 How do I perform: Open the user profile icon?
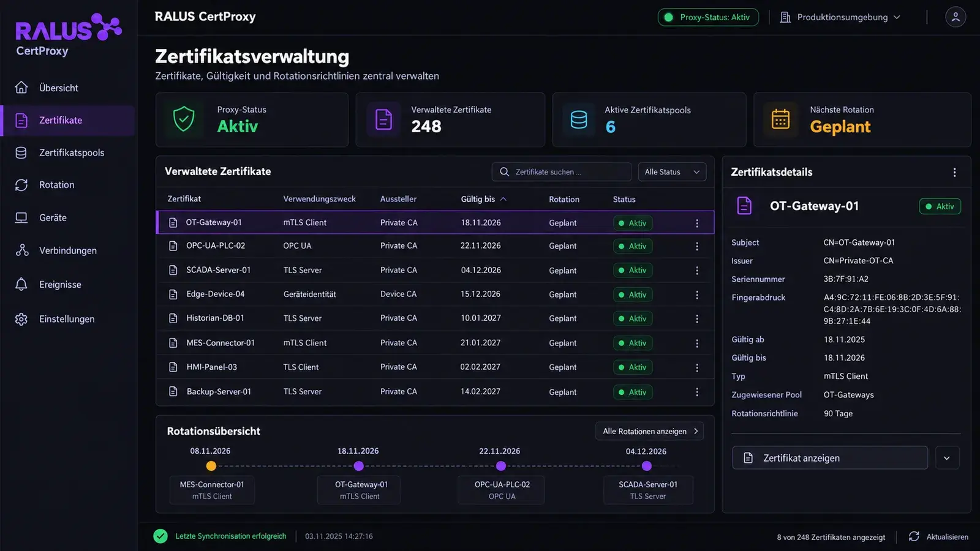click(x=955, y=17)
